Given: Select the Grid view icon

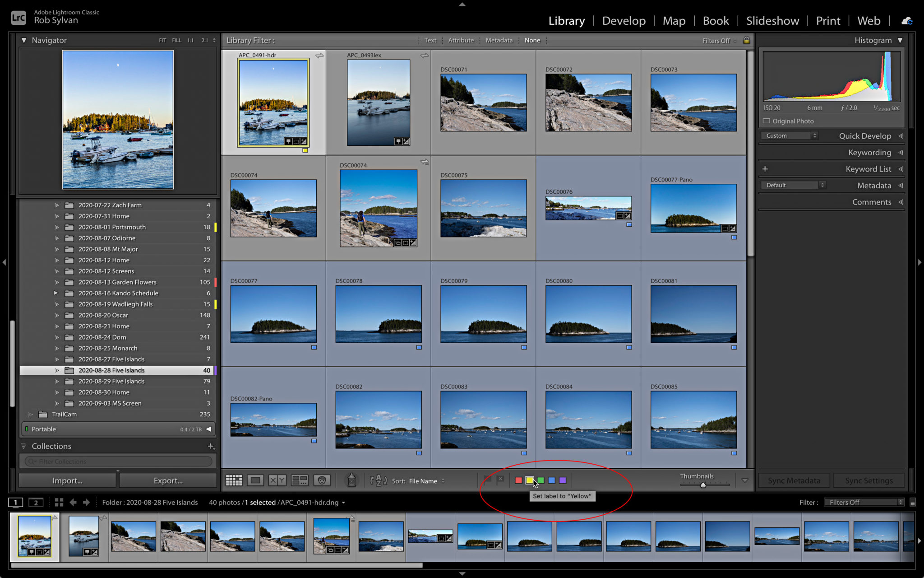Looking at the screenshot, I should pos(234,480).
